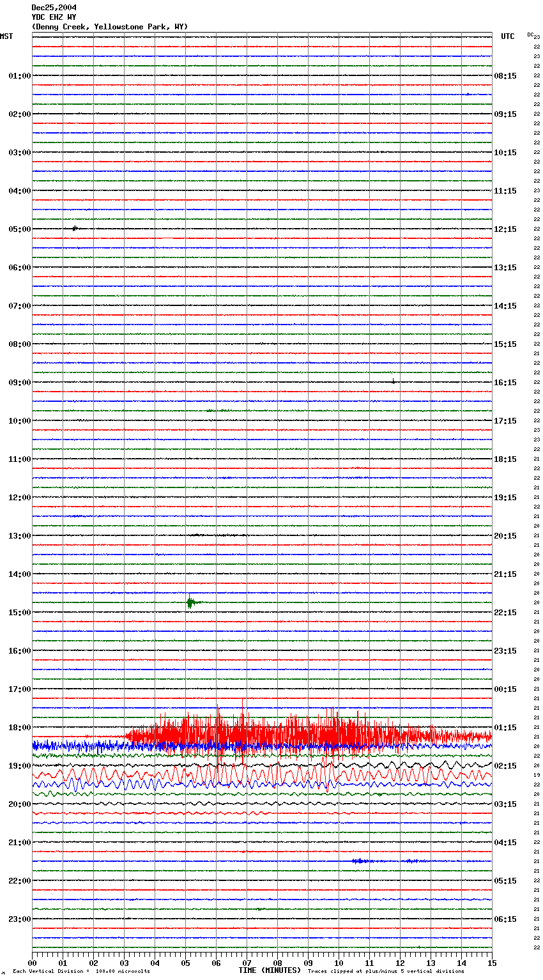This screenshot has height=980, width=543.
Task: Click the 19:00 MST time label
Action: click(19, 766)
